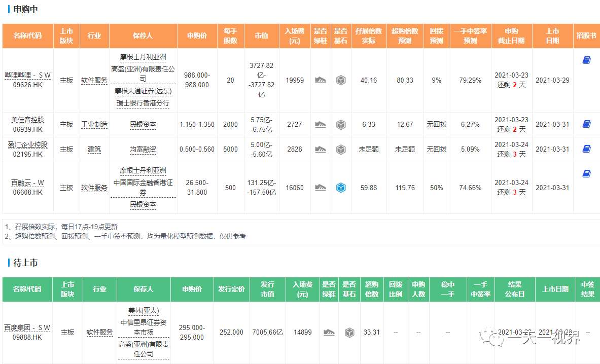Click 申购截止日期 column header

511,35
